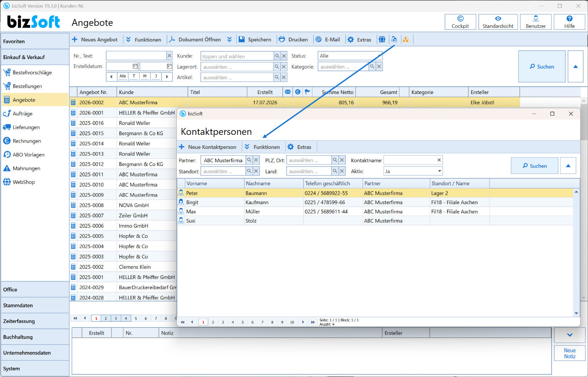Add a Neue Kontaktperson

tap(208, 147)
